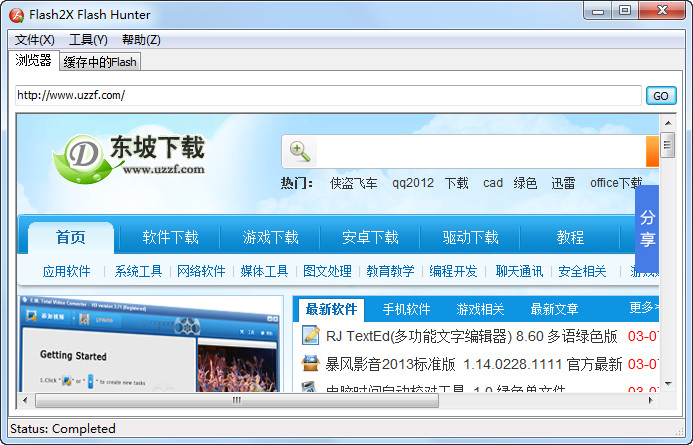
Task: Open the RJ TextEd 8.60 software link
Action: (x=471, y=337)
